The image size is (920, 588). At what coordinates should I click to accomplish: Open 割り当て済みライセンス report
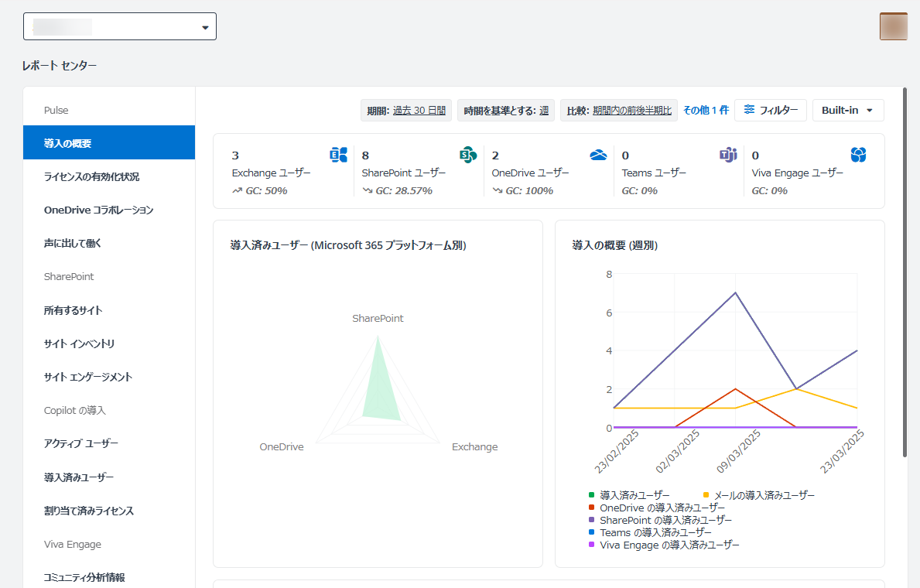pyautogui.click(x=109, y=511)
